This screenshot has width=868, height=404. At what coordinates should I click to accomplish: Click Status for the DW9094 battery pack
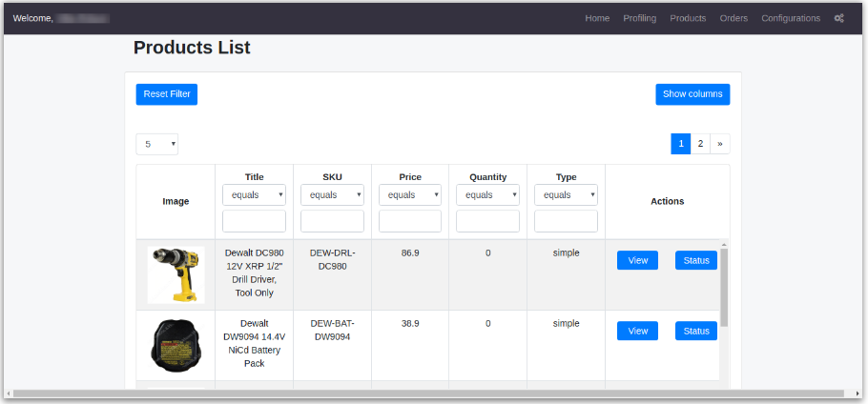tap(696, 331)
